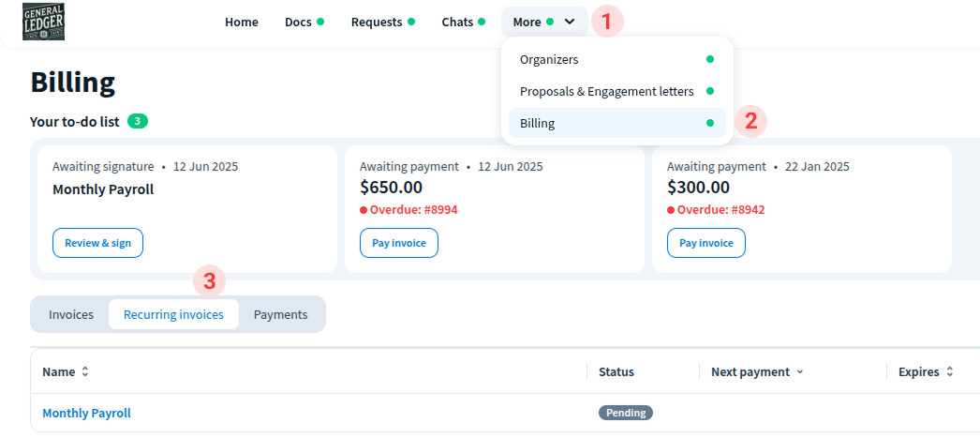Select Organizers from the More dropdown
The height and width of the screenshot is (438, 980).
(x=549, y=59)
